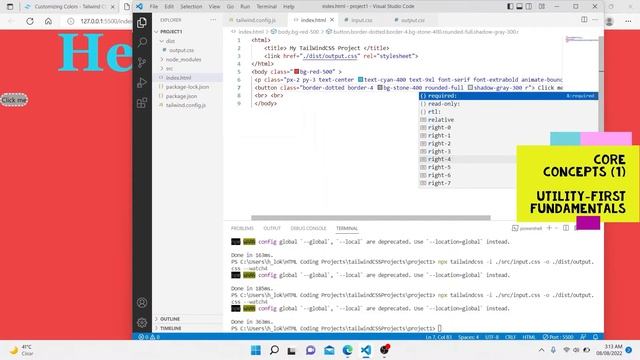
Task: Open the Search view in the activity bar
Action: click(x=142, y=42)
